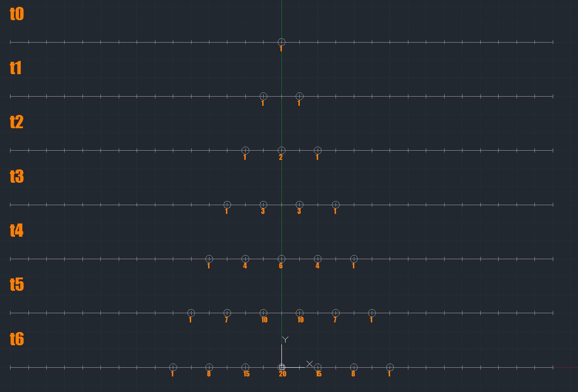This screenshot has width=578, height=392.
Task: Select the t6 text label
Action: (x=17, y=339)
